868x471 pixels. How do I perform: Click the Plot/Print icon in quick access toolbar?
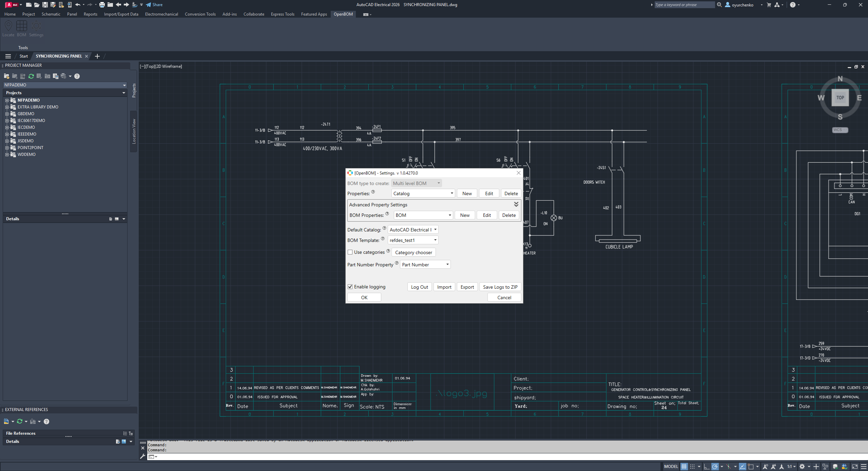pos(102,5)
